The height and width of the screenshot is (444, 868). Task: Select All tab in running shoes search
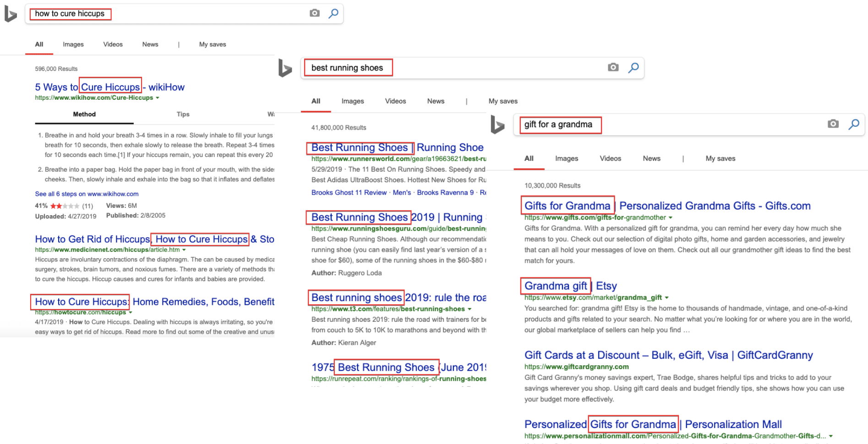316,101
